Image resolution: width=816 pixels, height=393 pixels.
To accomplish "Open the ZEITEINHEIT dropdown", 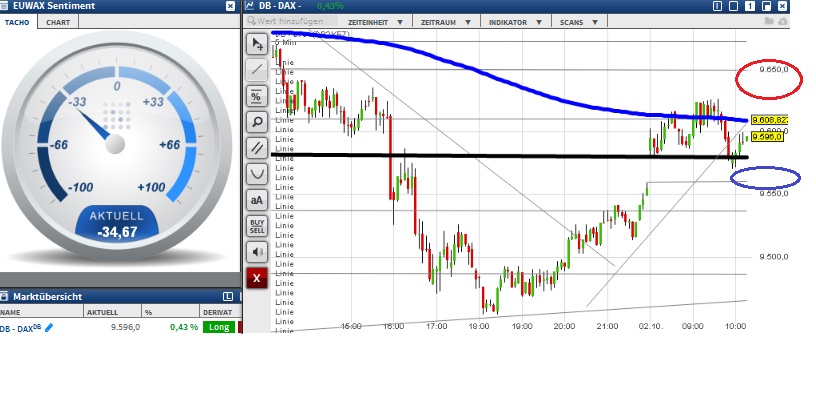I will coord(375,22).
